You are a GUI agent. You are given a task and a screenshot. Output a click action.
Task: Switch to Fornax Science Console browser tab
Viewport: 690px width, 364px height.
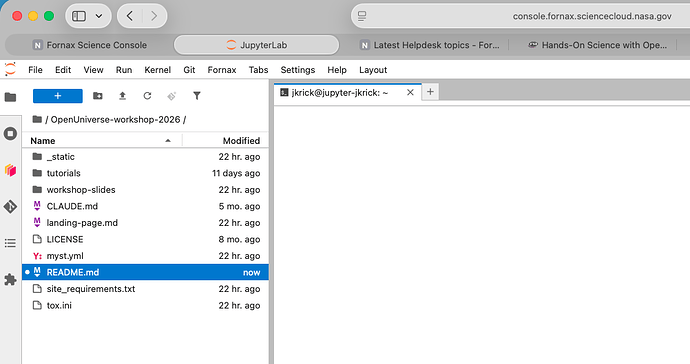point(89,45)
